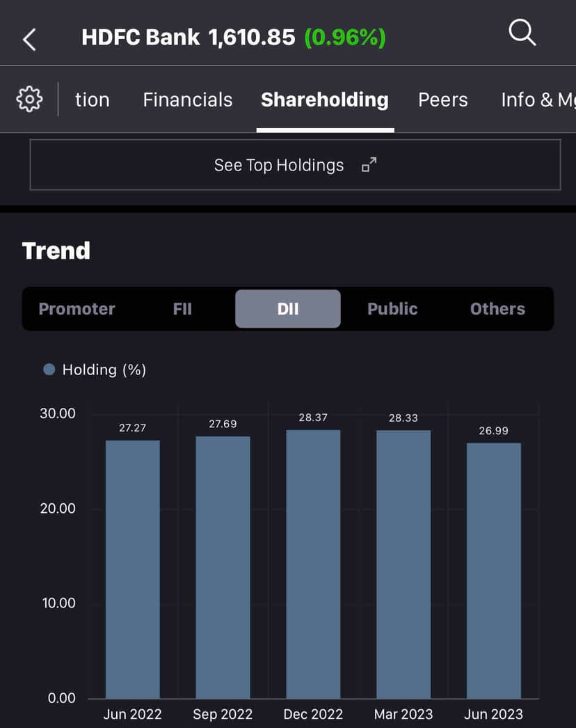Open the settings gear icon

[x=29, y=100]
